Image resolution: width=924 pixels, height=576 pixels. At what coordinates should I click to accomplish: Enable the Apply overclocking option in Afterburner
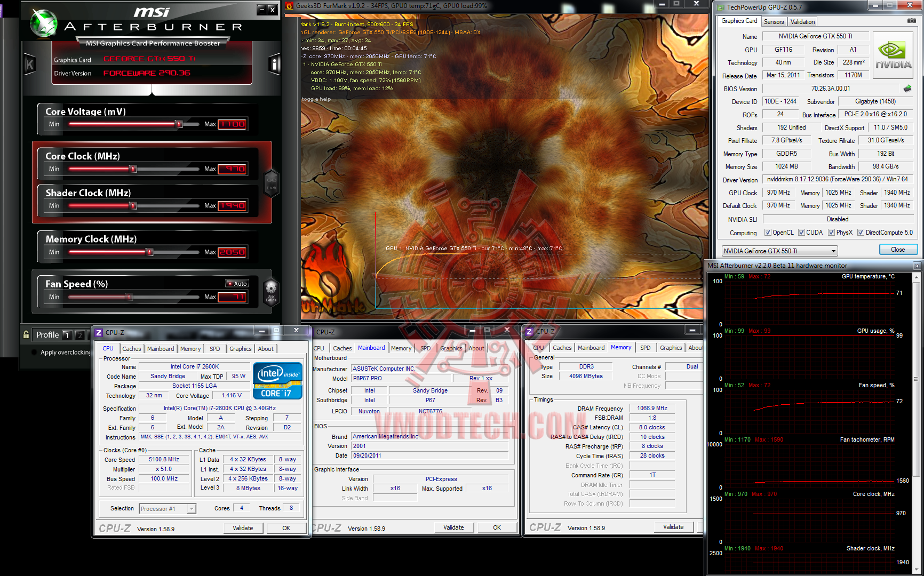pos(34,352)
